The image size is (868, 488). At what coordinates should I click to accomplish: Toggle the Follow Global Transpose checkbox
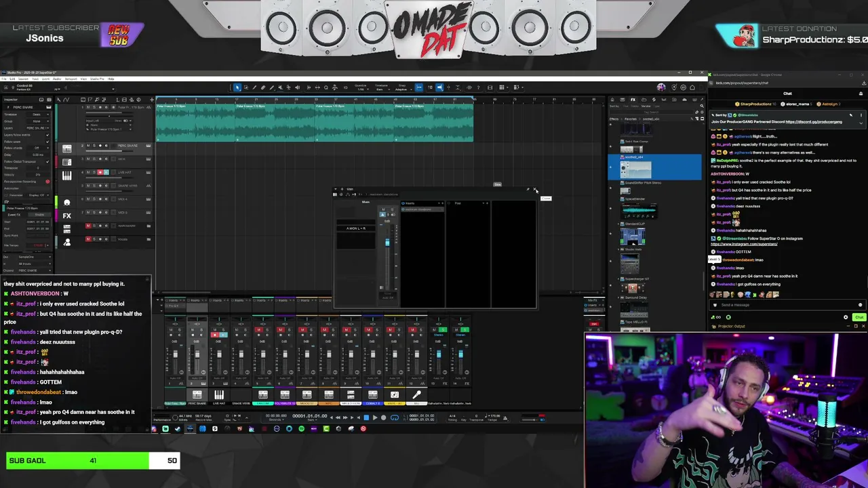pos(47,161)
